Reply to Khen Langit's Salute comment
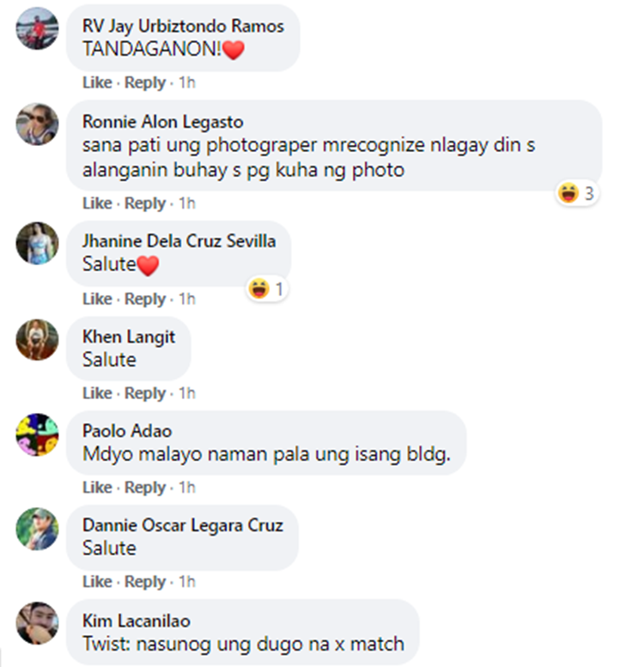This screenshot has width=644, height=667. click(144, 393)
